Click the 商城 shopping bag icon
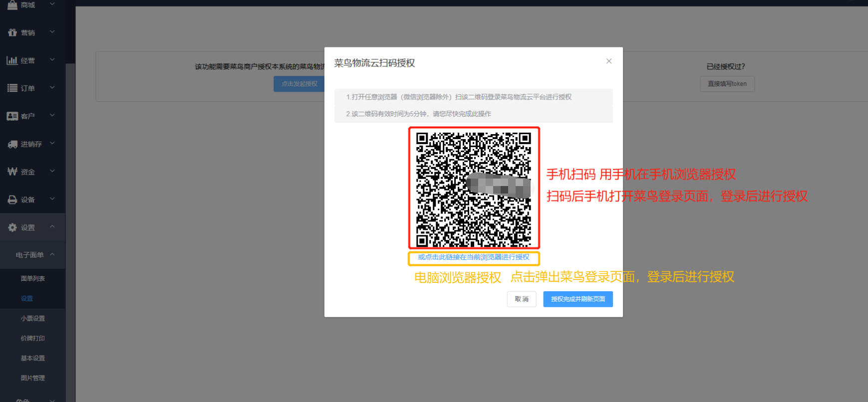The image size is (868, 402). click(x=12, y=4)
